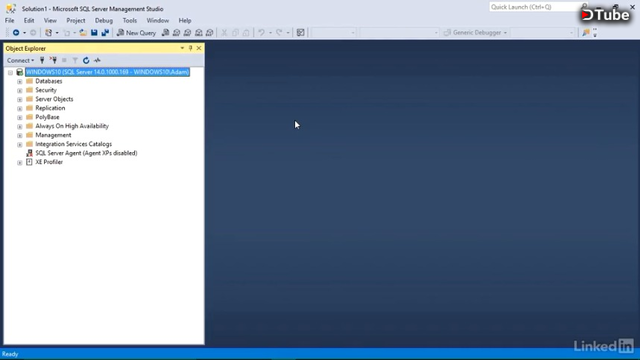Click the Undo arrow icon
The image size is (640, 360).
point(261,33)
